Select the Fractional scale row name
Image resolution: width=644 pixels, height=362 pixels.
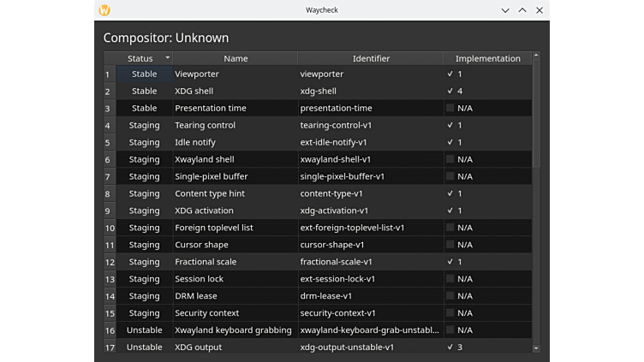pos(206,262)
